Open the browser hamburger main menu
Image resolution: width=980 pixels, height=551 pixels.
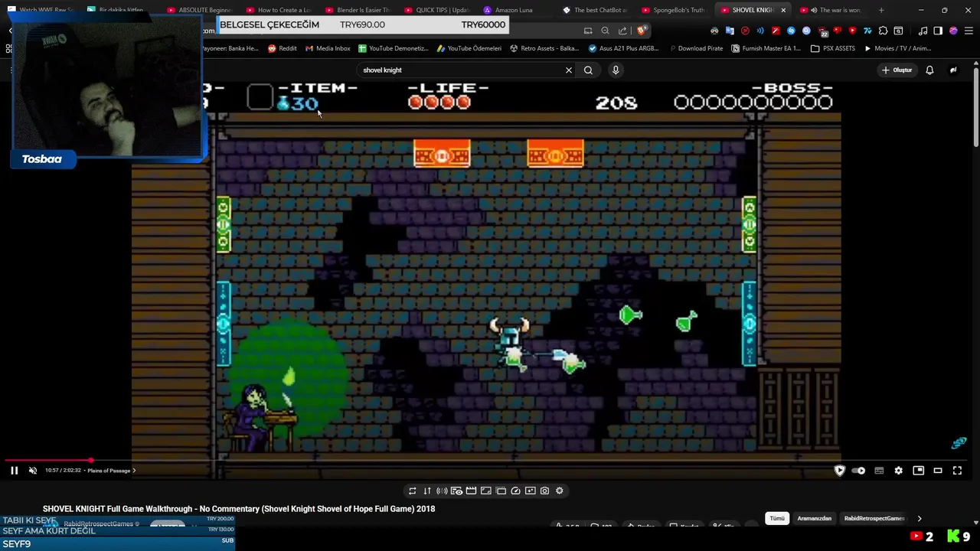[969, 31]
